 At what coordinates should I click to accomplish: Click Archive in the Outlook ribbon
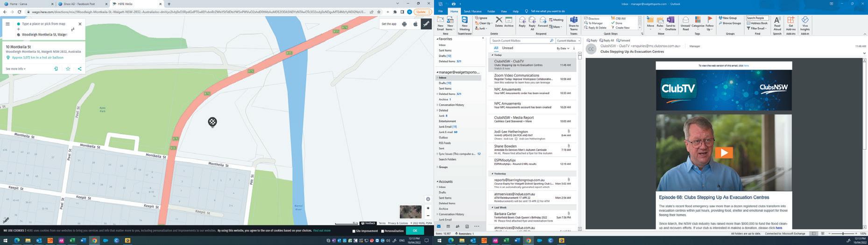click(508, 22)
